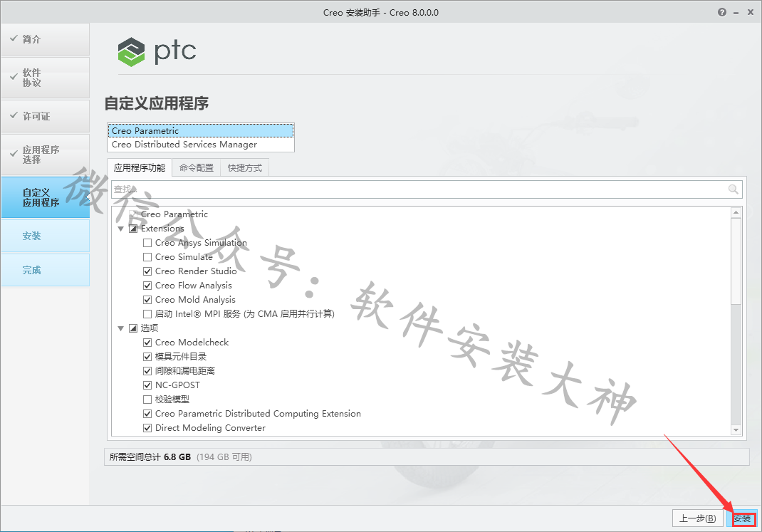Uncheck Direct Modeling Converter
The height and width of the screenshot is (532, 762).
(147, 428)
